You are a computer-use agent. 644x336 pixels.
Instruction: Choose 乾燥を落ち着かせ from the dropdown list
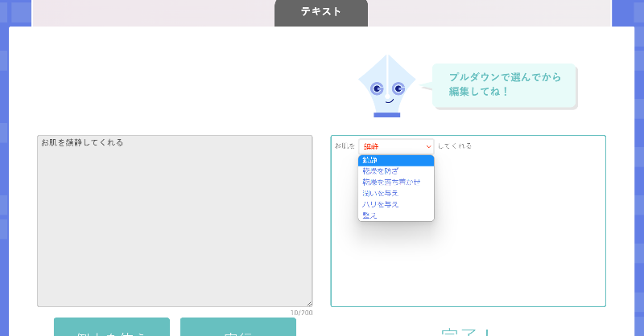[396, 182]
